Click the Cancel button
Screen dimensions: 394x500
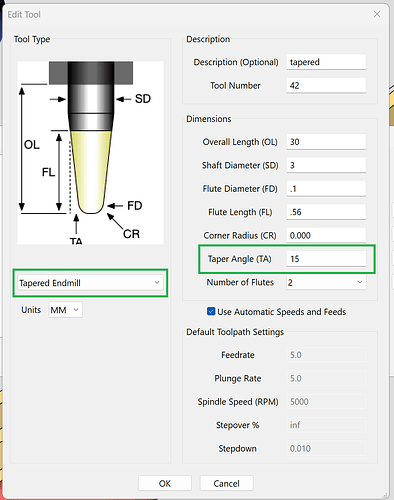(x=226, y=483)
